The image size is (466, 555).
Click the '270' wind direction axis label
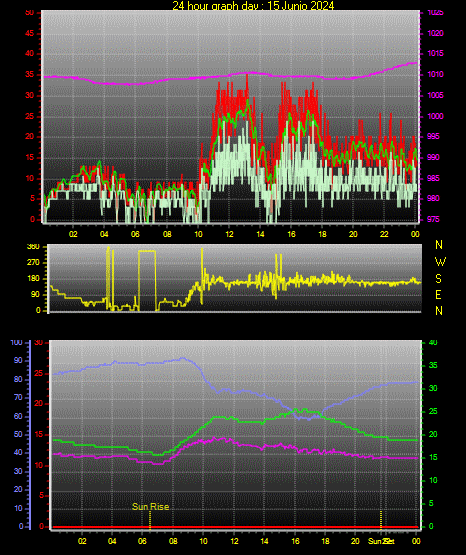(33, 263)
